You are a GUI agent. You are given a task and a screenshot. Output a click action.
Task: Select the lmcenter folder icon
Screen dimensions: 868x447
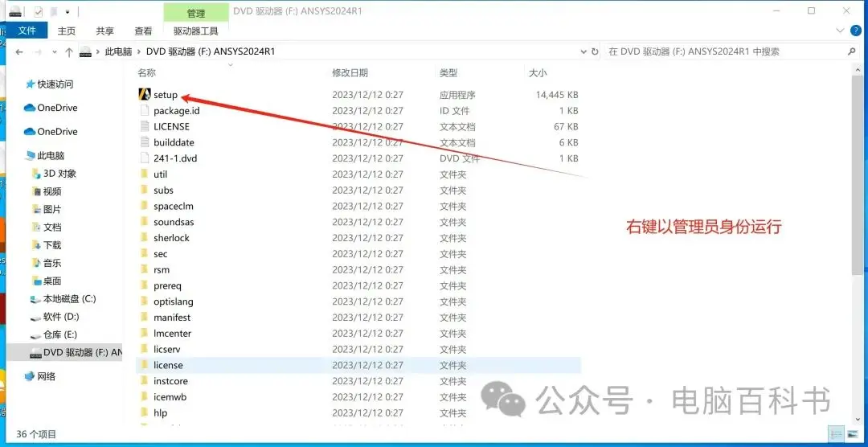(x=145, y=334)
